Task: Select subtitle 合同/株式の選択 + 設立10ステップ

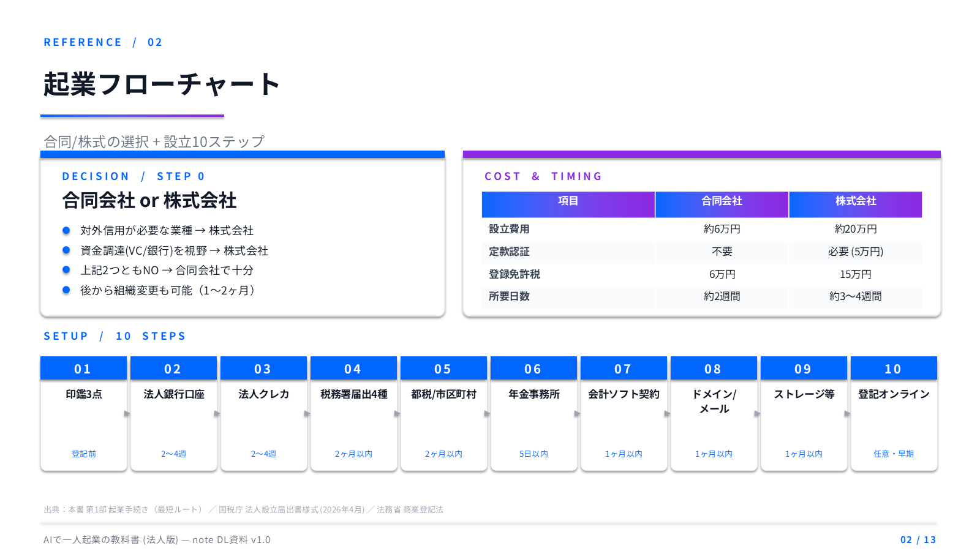Action: point(154,141)
